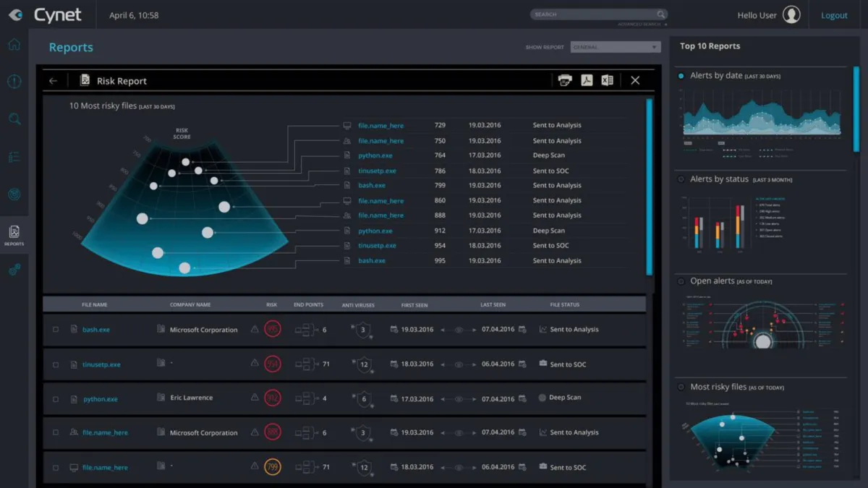Check the bash.exe row checkbox
The image size is (868, 488).
point(56,330)
